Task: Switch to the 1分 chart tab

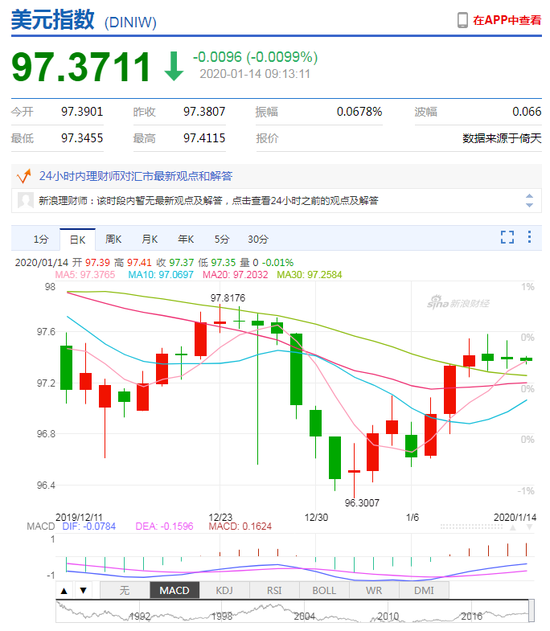Action: click(41, 239)
